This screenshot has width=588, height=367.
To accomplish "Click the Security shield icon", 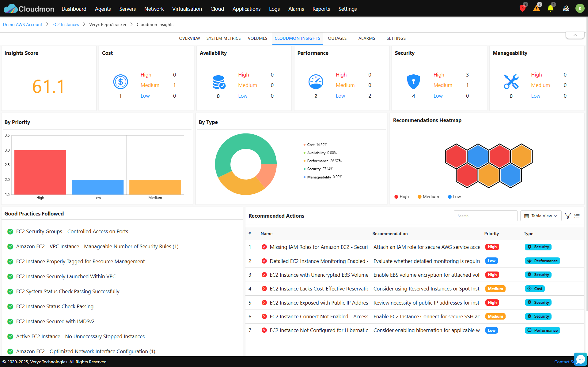I will coord(413,82).
